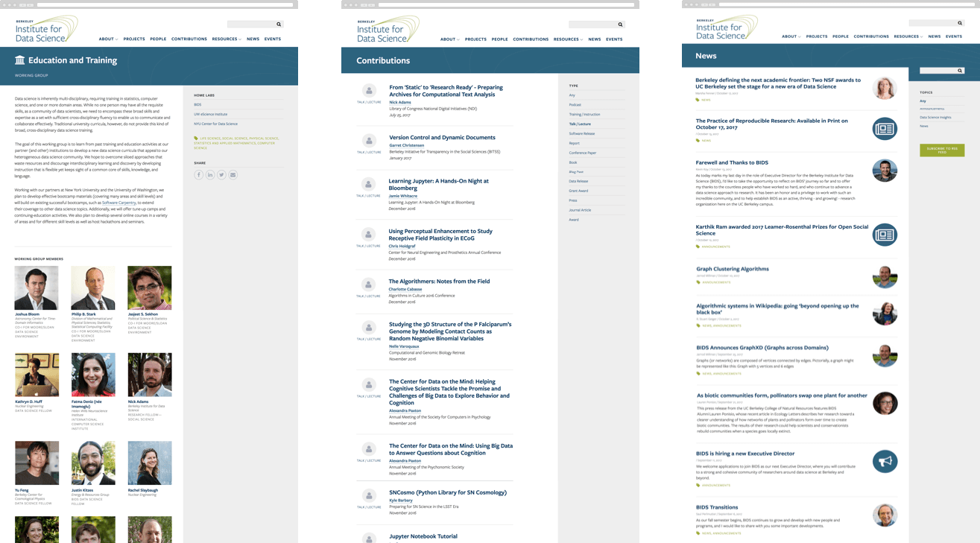980x543 pixels.
Task: Click author photo for Berkeley defining next frontier article
Action: click(x=885, y=88)
